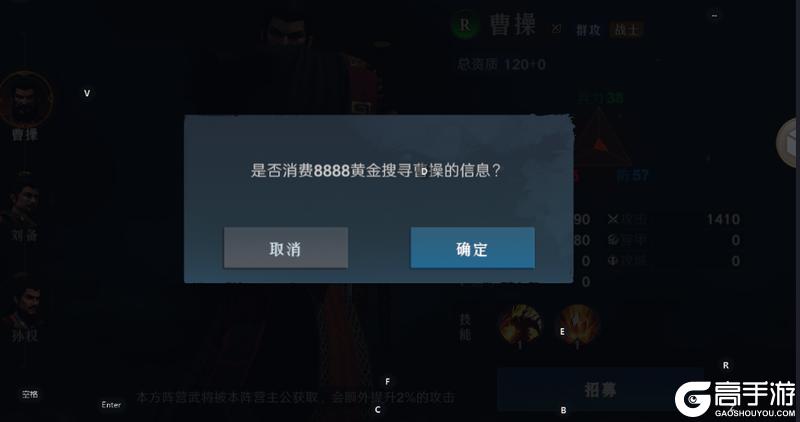This screenshot has width=800, height=422.
Task: Click the 战士 class tag
Action: click(627, 30)
